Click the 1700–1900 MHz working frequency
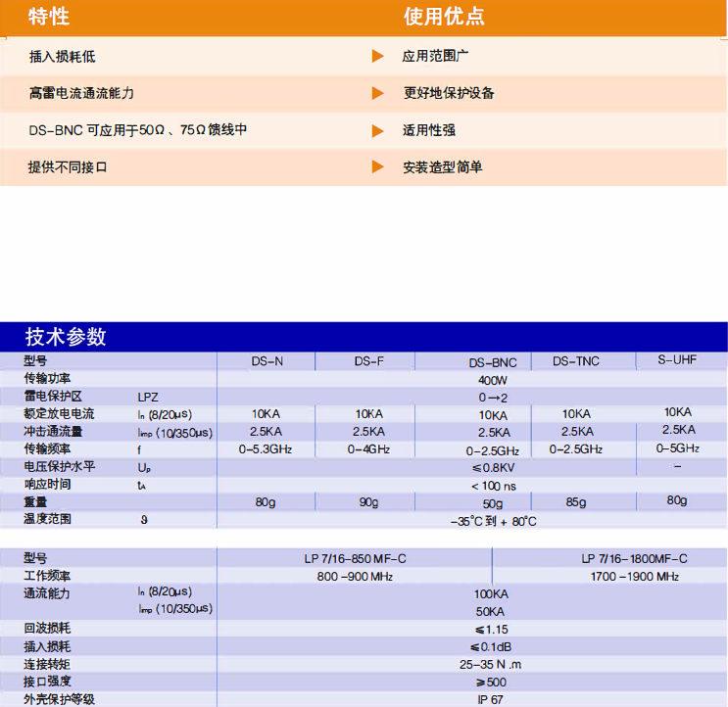Viewport: 728px width, 707px height. (635, 577)
